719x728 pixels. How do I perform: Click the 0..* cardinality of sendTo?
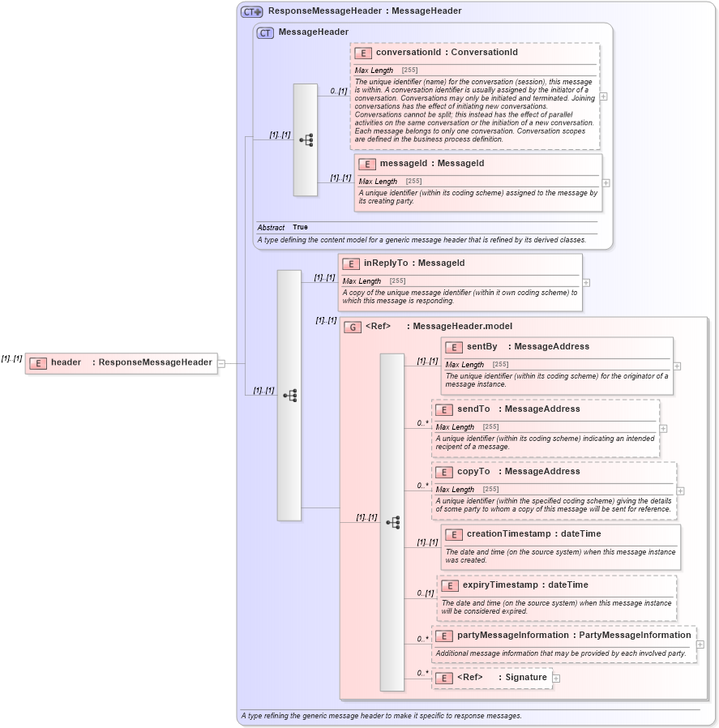(x=422, y=423)
